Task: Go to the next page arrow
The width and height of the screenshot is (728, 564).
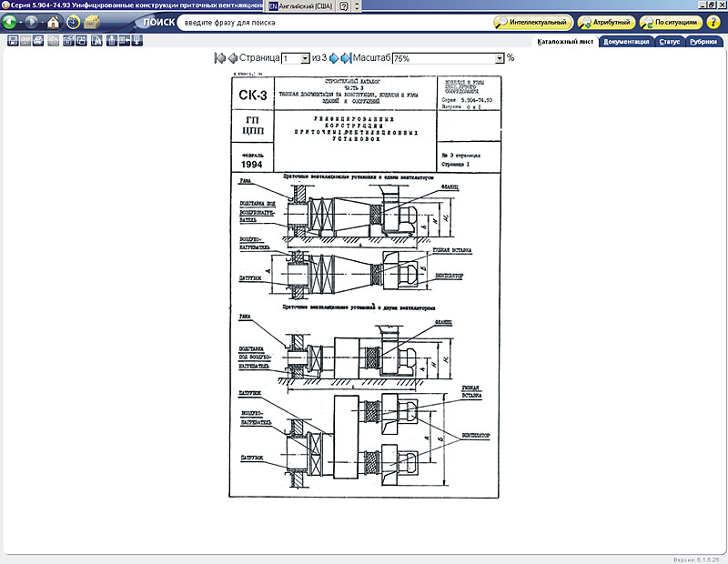Action: (334, 57)
